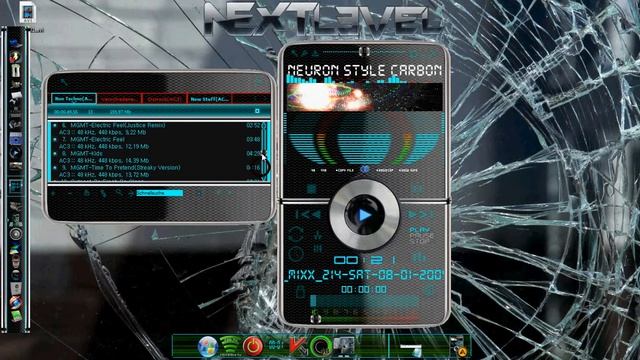The width and height of the screenshot is (640, 360).
Task: Click the blue round icon below spectrum
Action: pyautogui.click(x=364, y=169)
